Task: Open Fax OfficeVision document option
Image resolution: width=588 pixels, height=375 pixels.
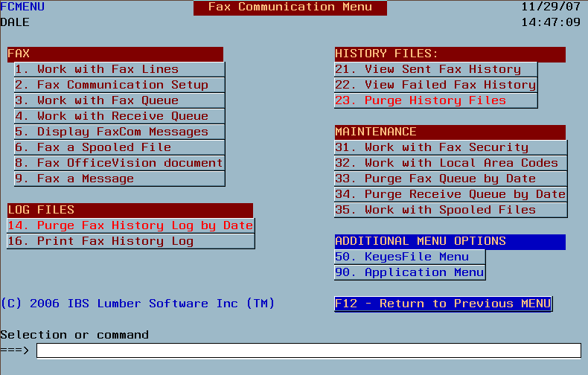Action: 120,163
